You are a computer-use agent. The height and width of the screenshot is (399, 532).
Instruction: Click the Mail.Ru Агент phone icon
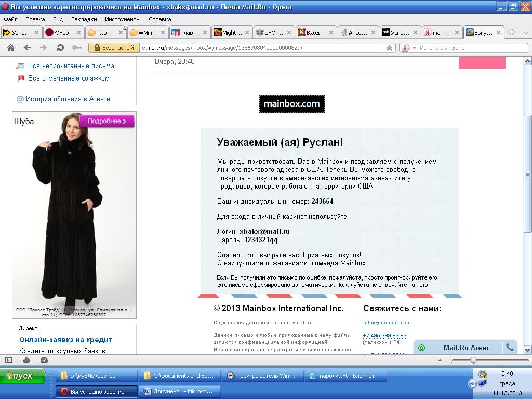pos(509,348)
